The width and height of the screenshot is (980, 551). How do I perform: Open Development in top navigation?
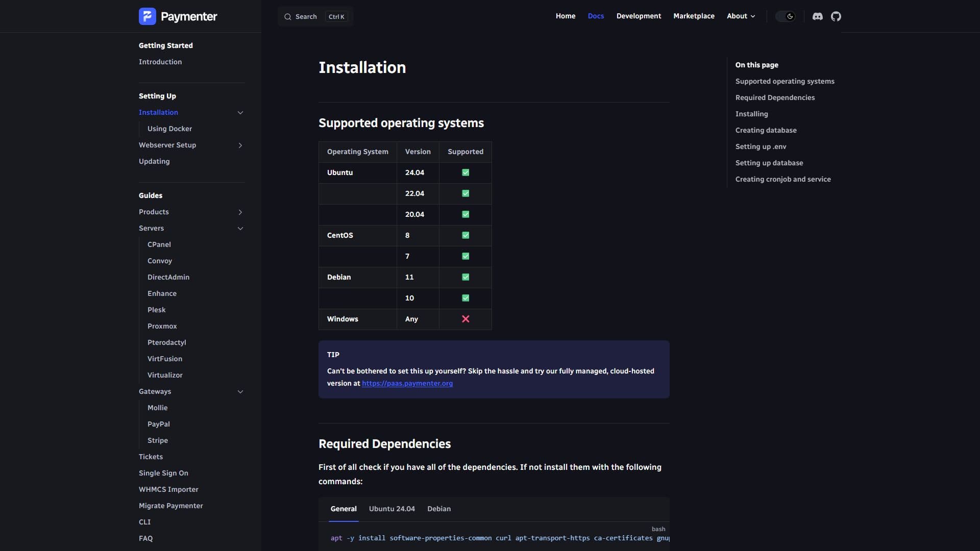coord(639,16)
